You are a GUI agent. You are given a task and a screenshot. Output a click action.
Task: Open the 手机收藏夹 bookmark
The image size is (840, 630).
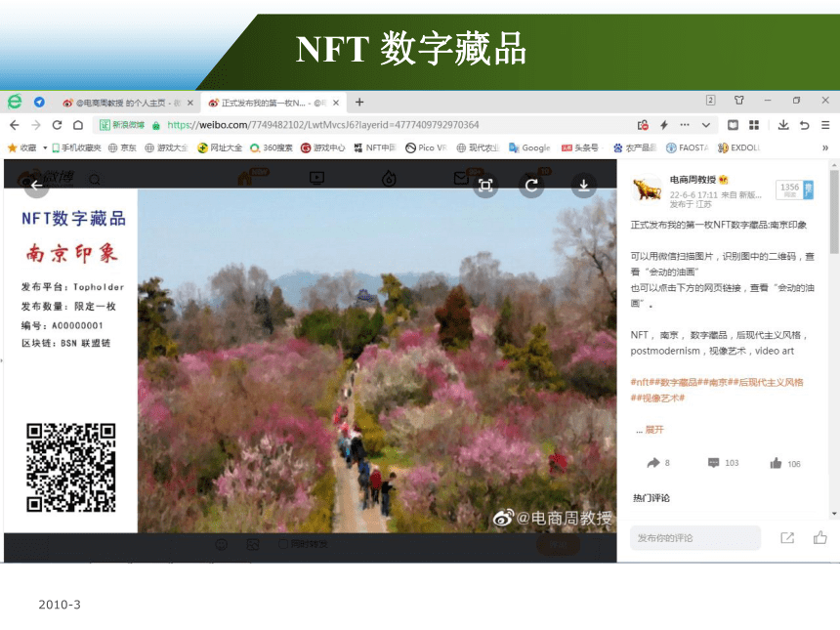click(x=76, y=147)
